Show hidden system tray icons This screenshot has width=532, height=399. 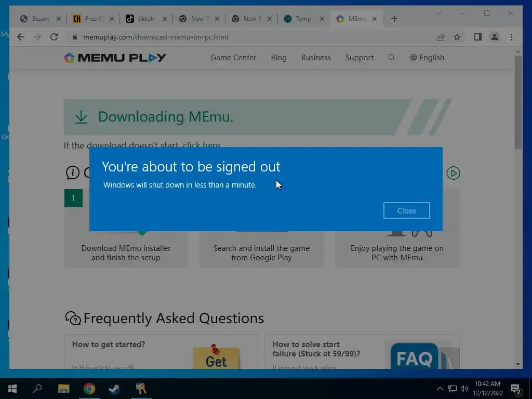click(x=440, y=389)
